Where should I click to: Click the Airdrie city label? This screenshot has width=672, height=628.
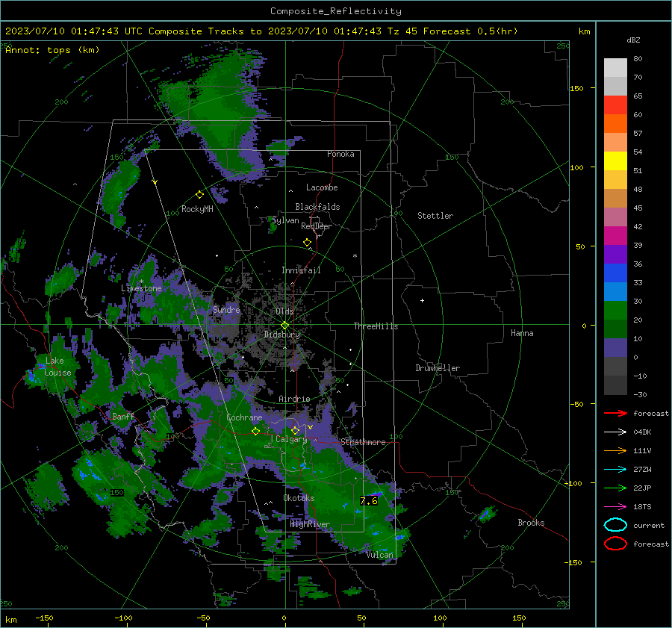click(294, 399)
